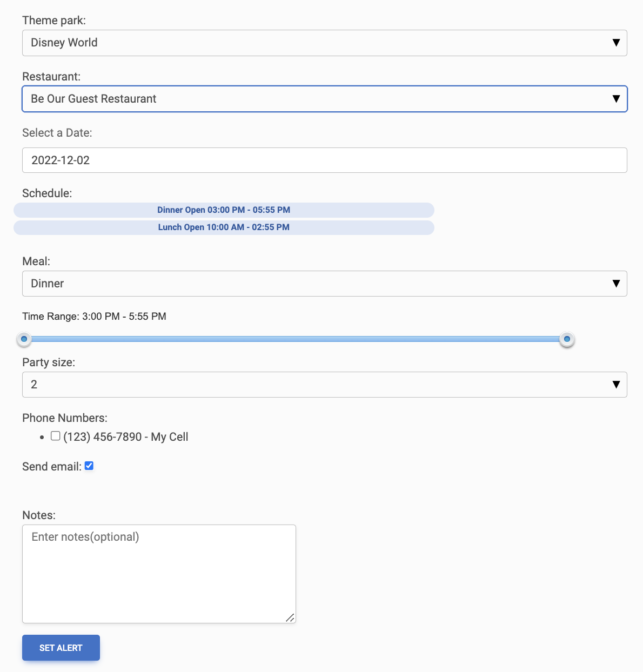
Task: Click the time range slider's right handle
Action: coord(567,339)
